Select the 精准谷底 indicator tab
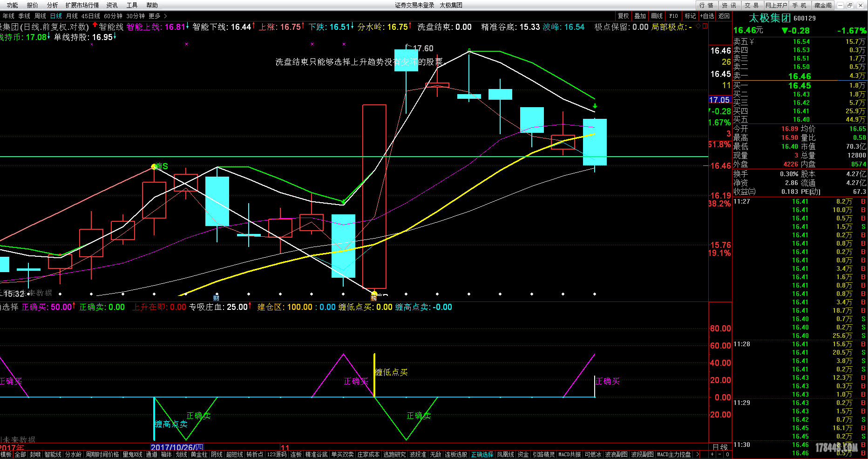868x459 pixels. coord(316,454)
